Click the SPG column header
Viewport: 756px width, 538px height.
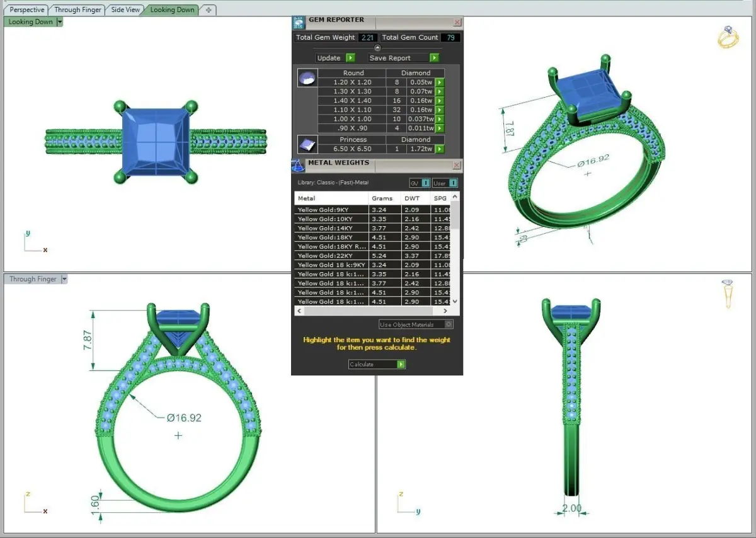[441, 198]
